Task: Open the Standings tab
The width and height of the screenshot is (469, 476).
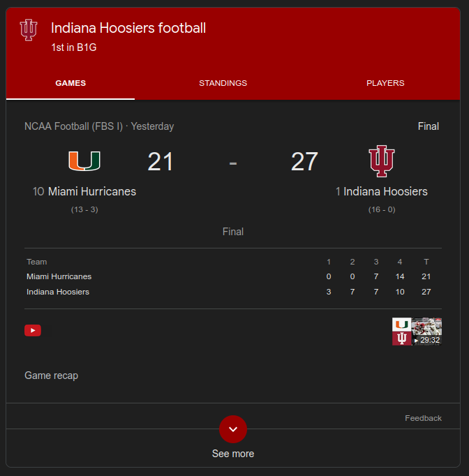Action: (x=223, y=83)
